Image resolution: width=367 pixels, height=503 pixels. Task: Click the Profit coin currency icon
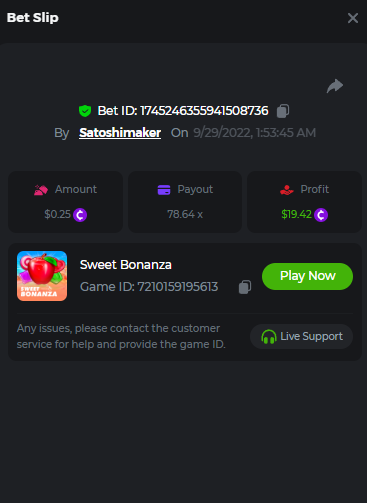click(321, 215)
